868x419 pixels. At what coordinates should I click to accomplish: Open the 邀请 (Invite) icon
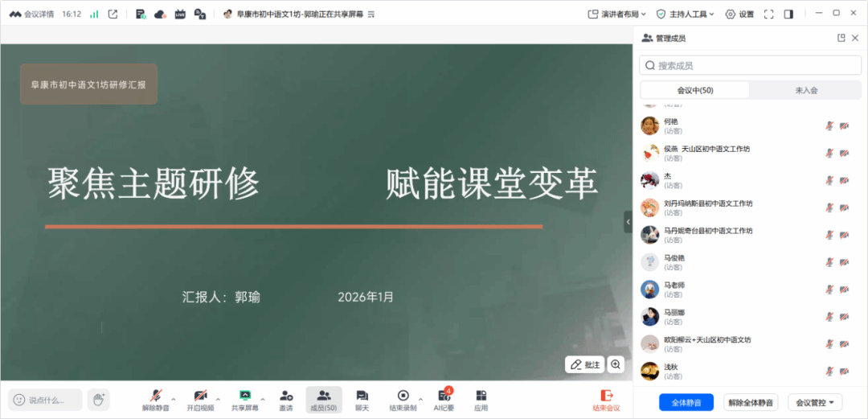[x=286, y=400]
